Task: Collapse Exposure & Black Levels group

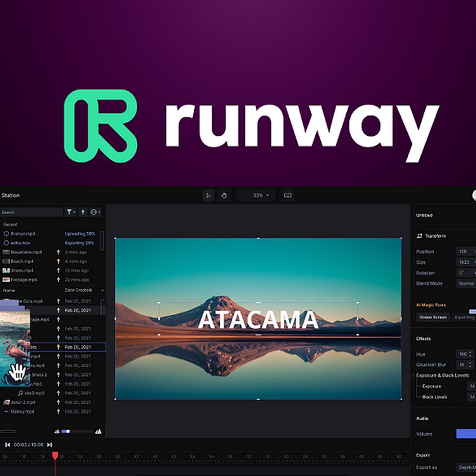Action: click(x=413, y=375)
